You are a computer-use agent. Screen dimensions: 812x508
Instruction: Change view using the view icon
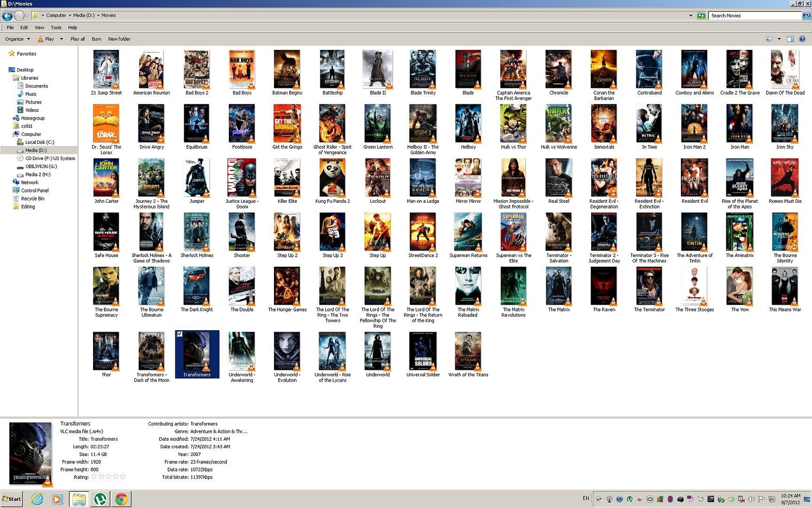[769, 39]
